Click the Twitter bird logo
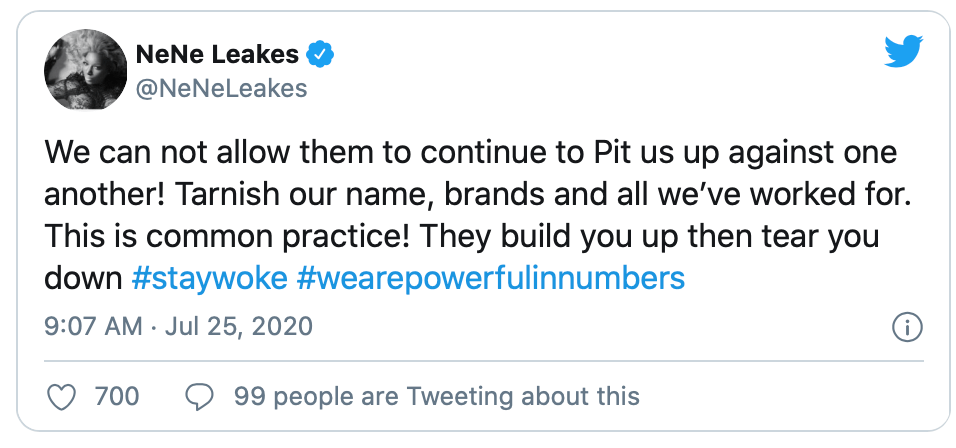This screenshot has width=956, height=448. [903, 52]
